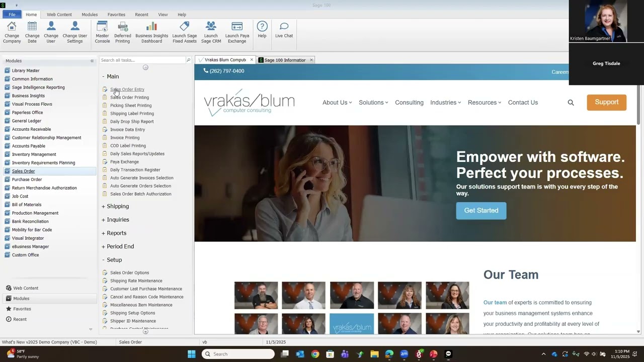Screen dimensions: 644x362
Task: Open Invoice Data Entry task
Action: pos(127,130)
